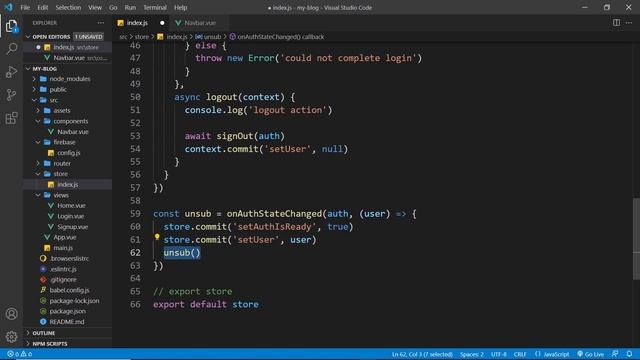Collapse the MY-BLOG project section
The image size is (640, 360).
click(67, 69)
